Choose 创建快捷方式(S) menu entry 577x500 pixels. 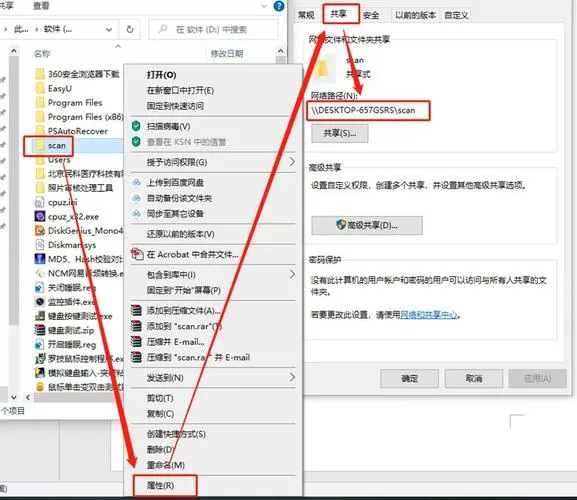point(176,434)
